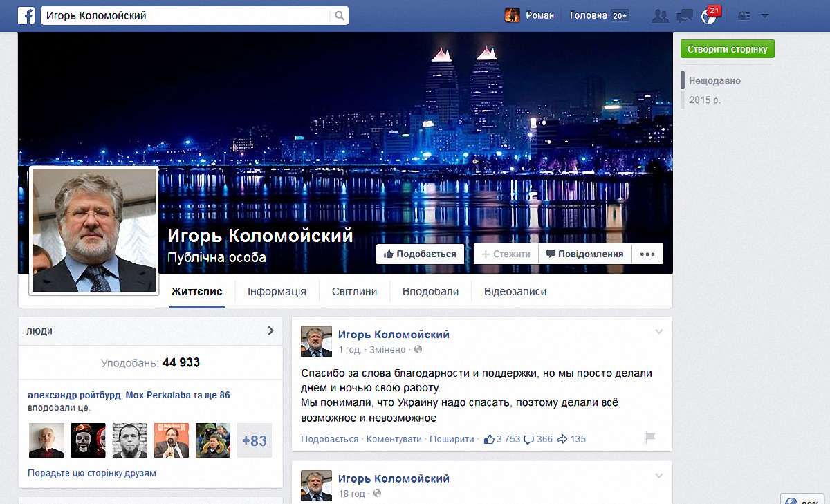Click Створити сторінку green button
This screenshot has width=830, height=504.
pos(728,48)
